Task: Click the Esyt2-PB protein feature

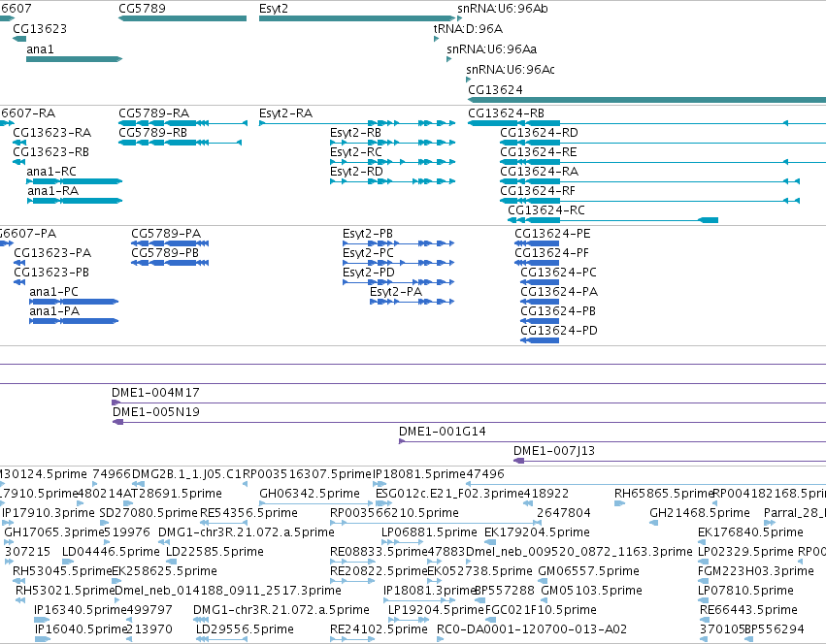Action: point(398,243)
